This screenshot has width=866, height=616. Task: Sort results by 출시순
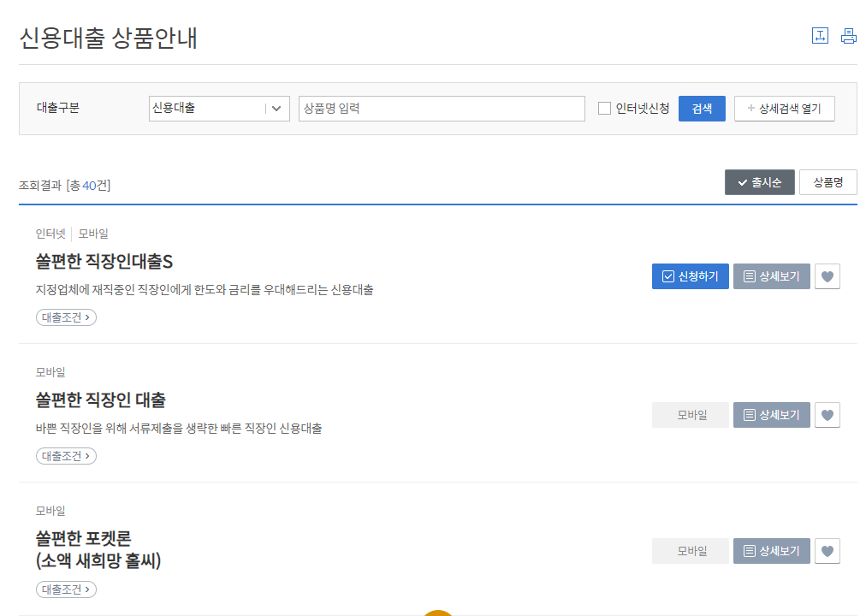[759, 182]
